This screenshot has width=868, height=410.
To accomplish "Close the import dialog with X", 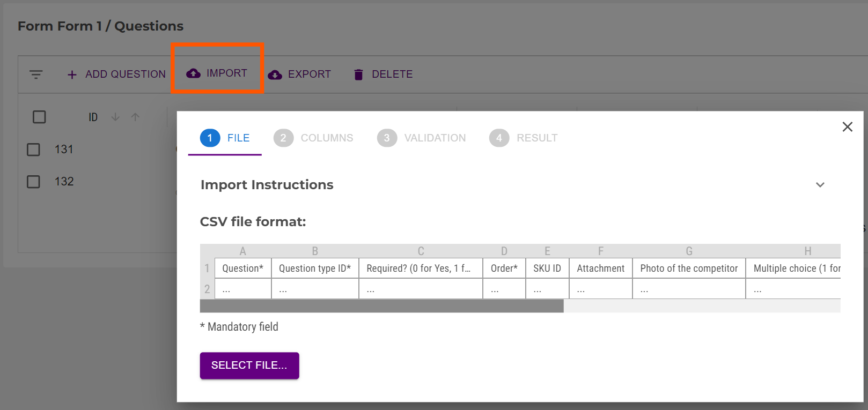I will (847, 127).
